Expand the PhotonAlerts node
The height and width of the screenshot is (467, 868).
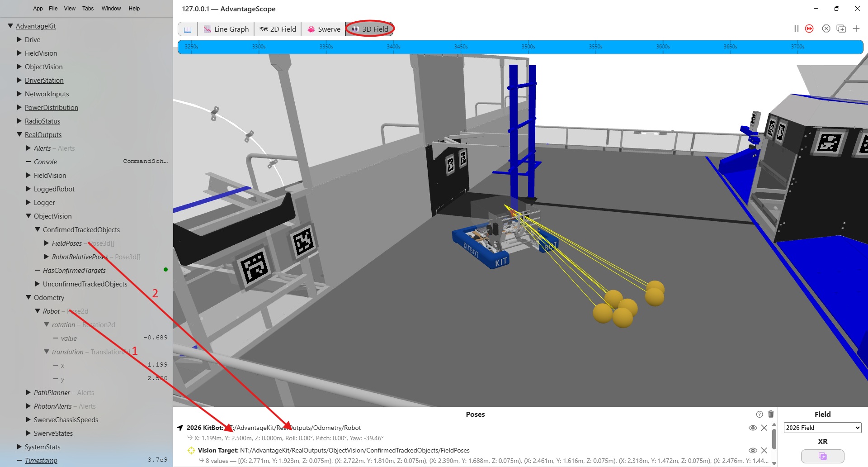(x=28, y=406)
